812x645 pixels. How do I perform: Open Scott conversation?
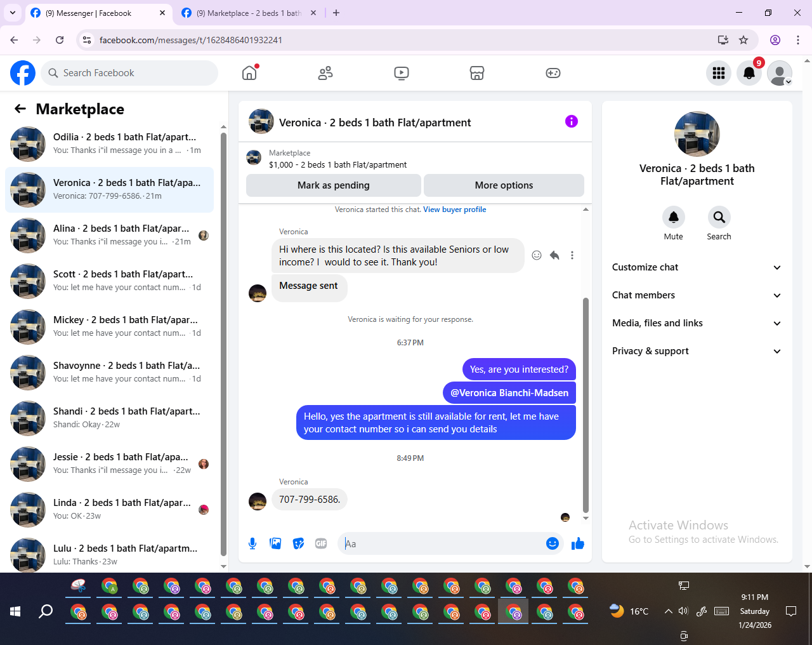(x=109, y=281)
